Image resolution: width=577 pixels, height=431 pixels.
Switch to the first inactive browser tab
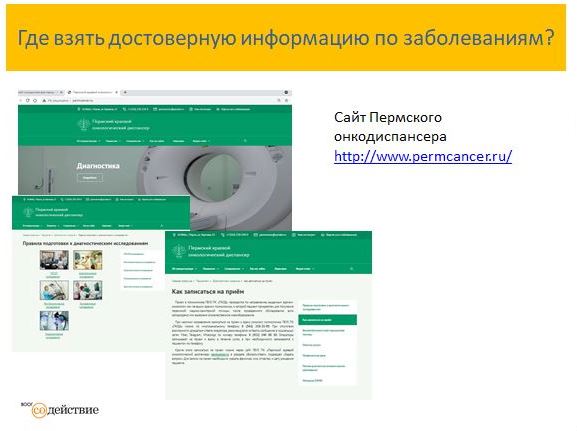(x=40, y=92)
